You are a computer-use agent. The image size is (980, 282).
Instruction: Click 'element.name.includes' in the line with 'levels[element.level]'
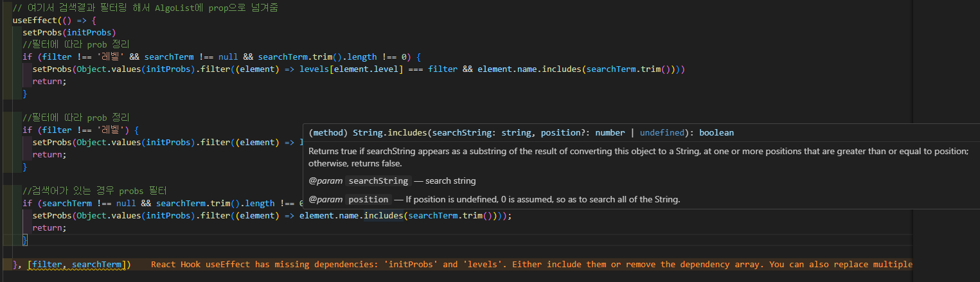point(530,69)
